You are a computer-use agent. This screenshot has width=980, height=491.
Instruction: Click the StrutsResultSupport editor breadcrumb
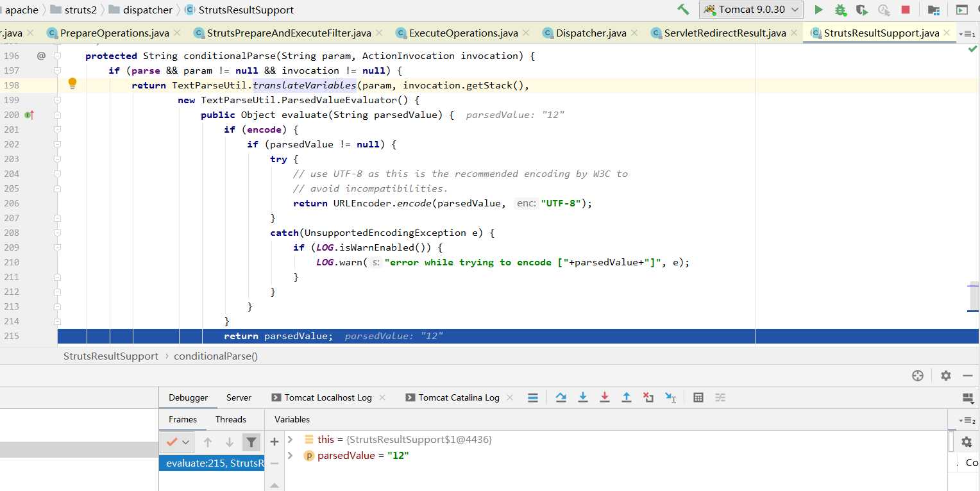pos(111,356)
